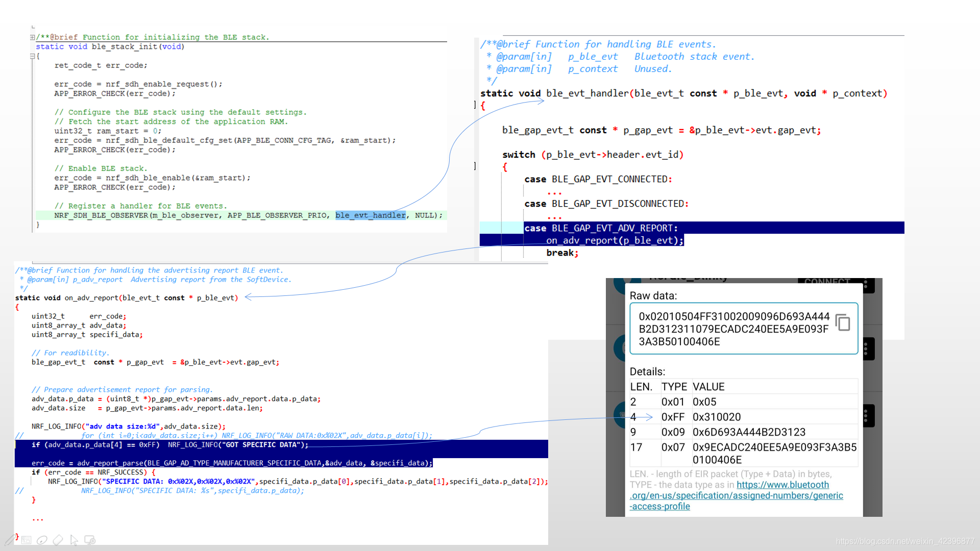Click highlighted ble_evt_handler text in NRF_SDH_BLE_OBSERVER
This screenshot has height=551, width=980.
[371, 215]
